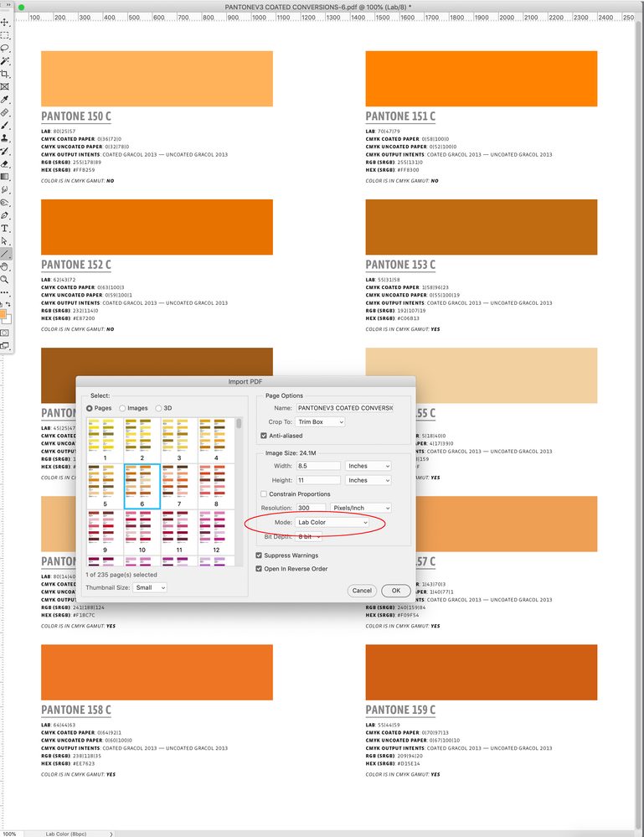Image resolution: width=644 pixels, height=837 pixels.
Task: Toggle Quick Mask mode
Action: 5,333
